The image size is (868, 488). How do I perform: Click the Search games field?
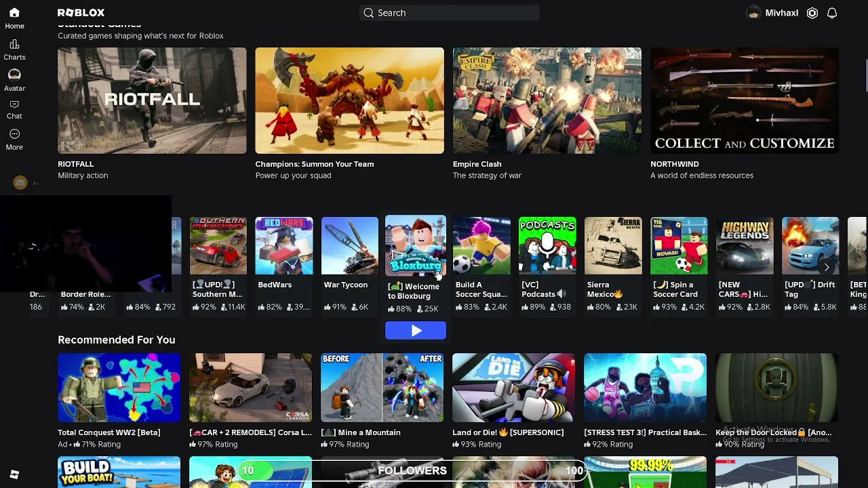coord(450,13)
